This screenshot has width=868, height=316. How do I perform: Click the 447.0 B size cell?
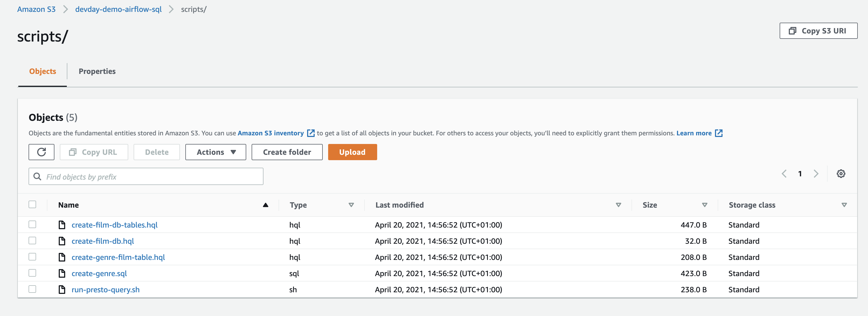(693, 225)
